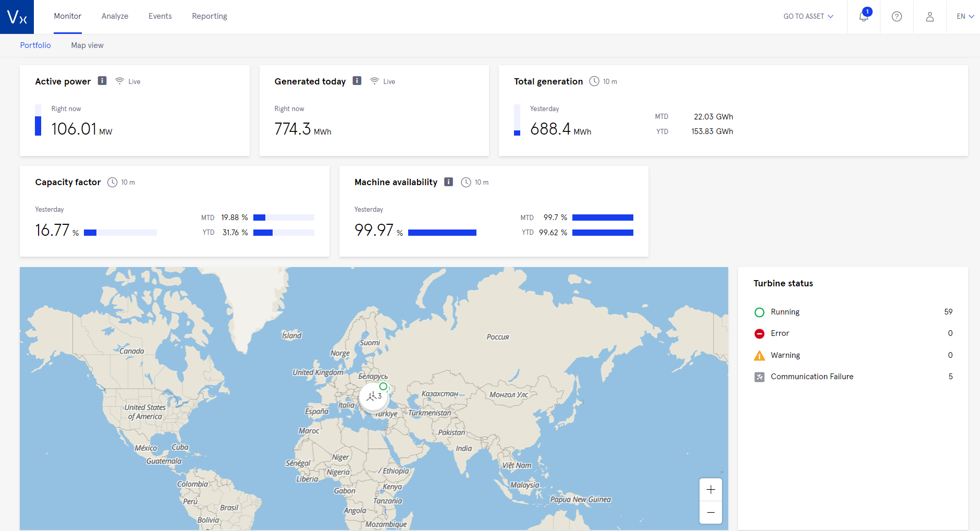
Task: Click the India label on the map
Action: [x=464, y=449]
